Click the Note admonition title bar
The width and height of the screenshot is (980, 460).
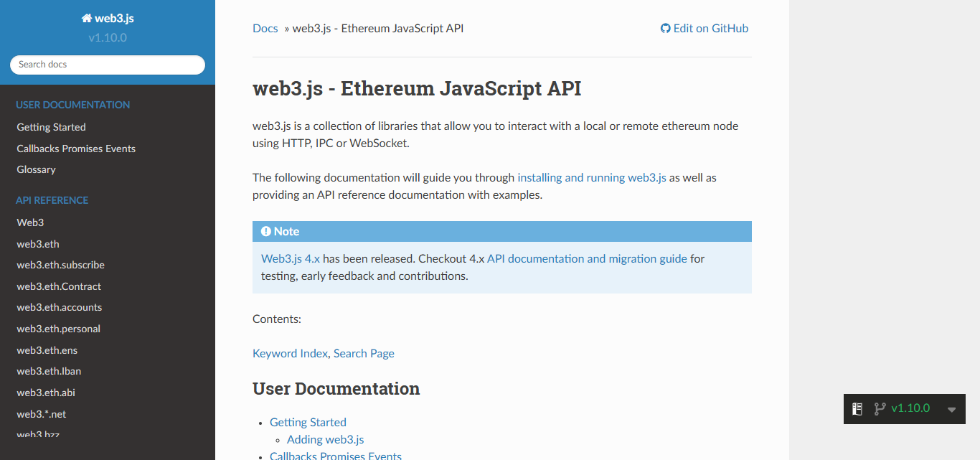[x=502, y=231]
